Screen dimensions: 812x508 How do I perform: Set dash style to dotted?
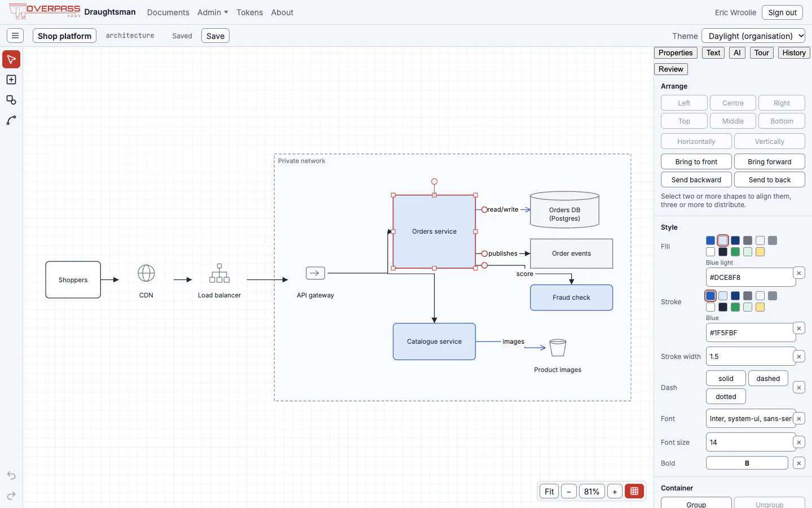tap(726, 396)
